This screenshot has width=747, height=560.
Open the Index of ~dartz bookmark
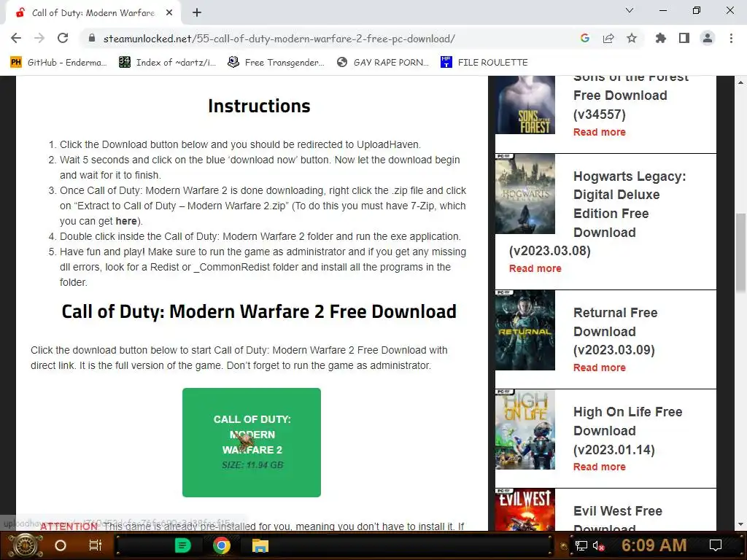pyautogui.click(x=167, y=63)
